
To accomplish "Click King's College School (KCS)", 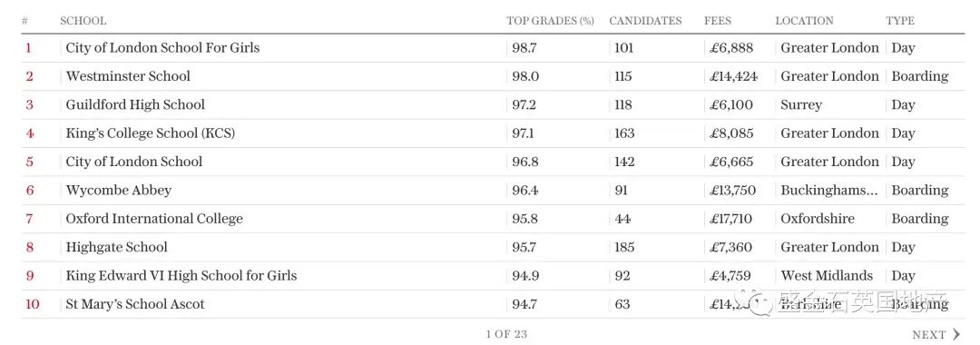I will coord(151,133).
